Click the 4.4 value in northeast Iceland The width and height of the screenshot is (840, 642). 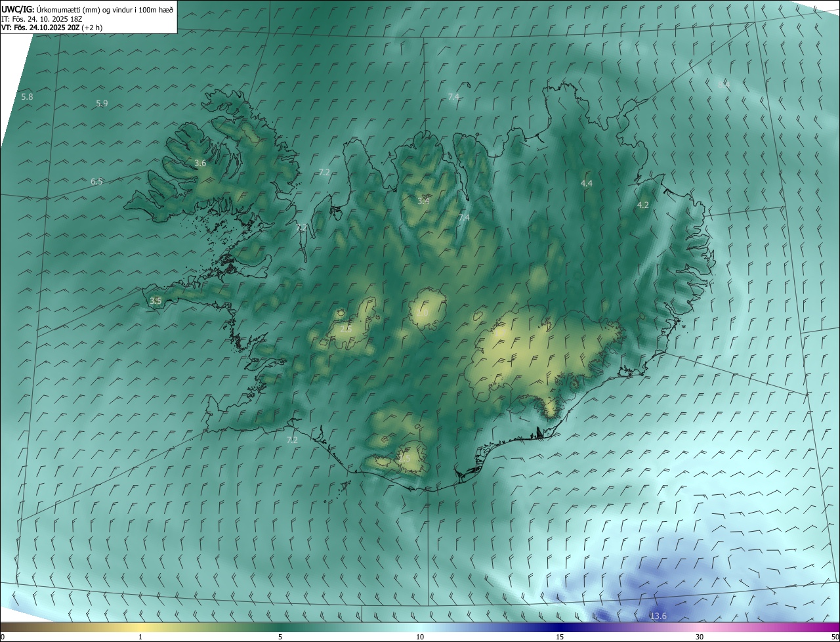587,184
